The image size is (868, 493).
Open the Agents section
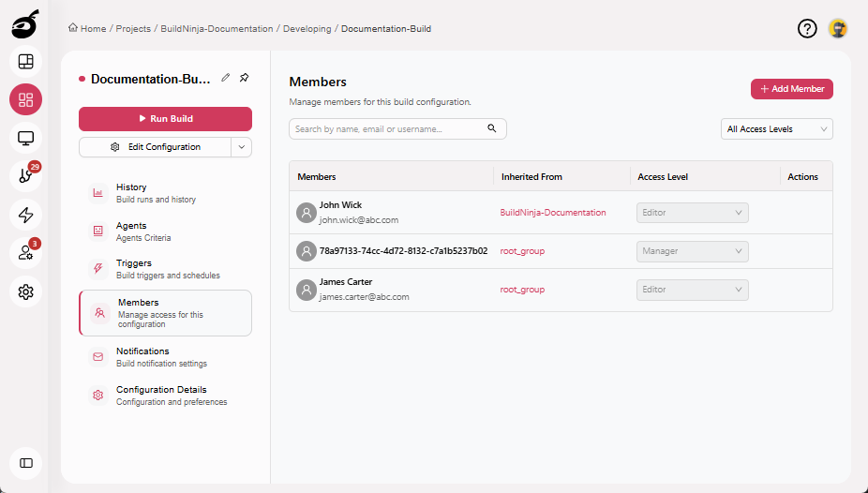tap(165, 232)
